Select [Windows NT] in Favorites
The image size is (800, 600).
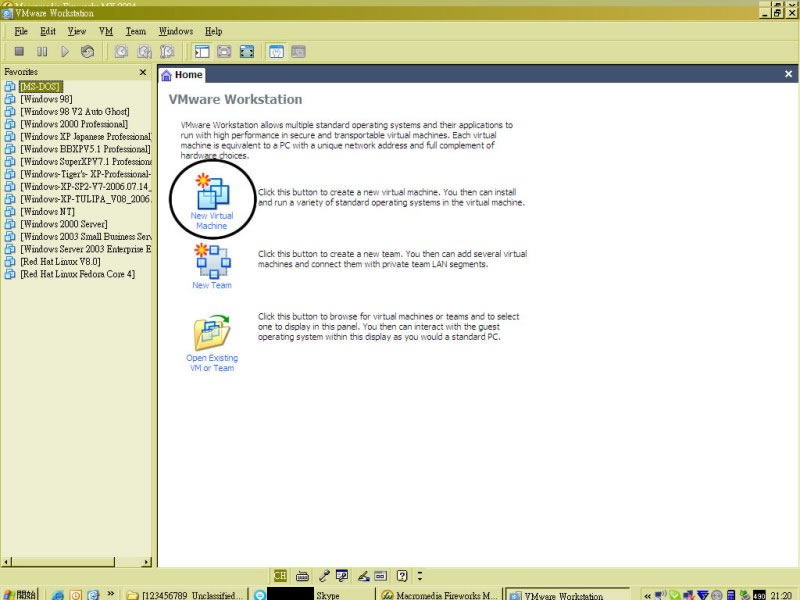pos(47,212)
